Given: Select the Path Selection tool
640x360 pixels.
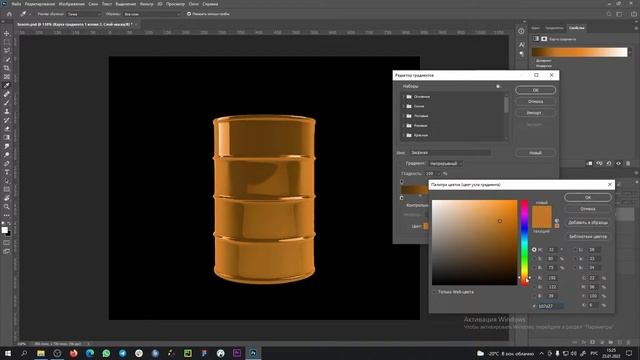Looking at the screenshot, I should tap(7, 181).
